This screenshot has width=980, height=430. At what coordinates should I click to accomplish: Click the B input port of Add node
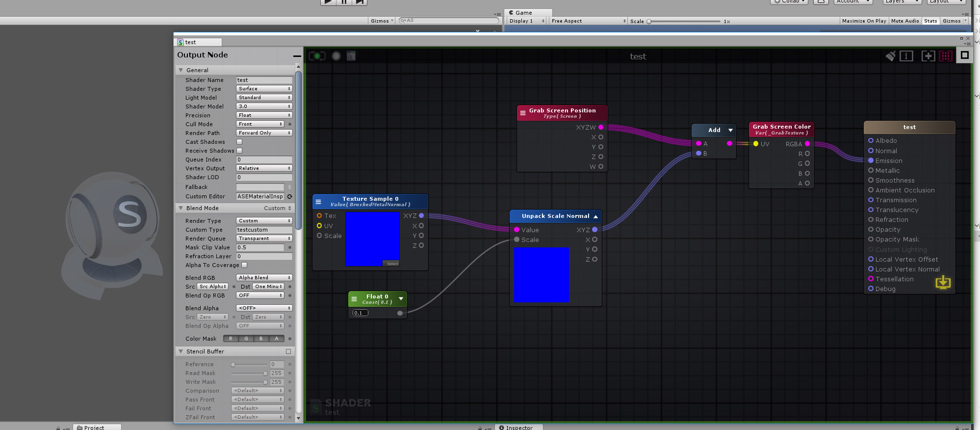pos(698,153)
